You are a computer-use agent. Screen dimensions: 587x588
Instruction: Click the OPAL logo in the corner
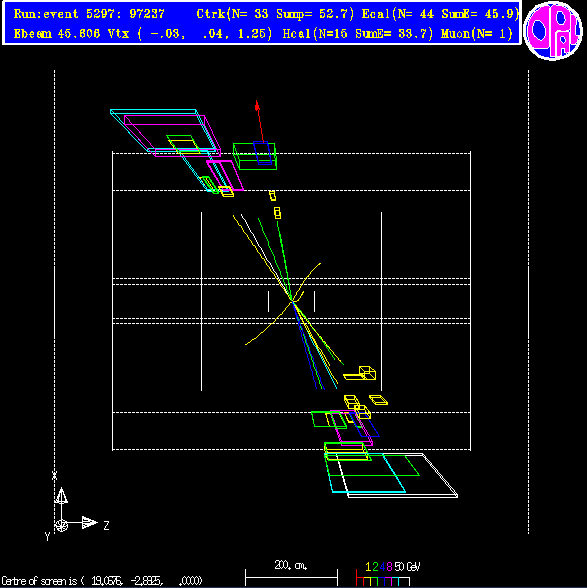pyautogui.click(x=553, y=31)
